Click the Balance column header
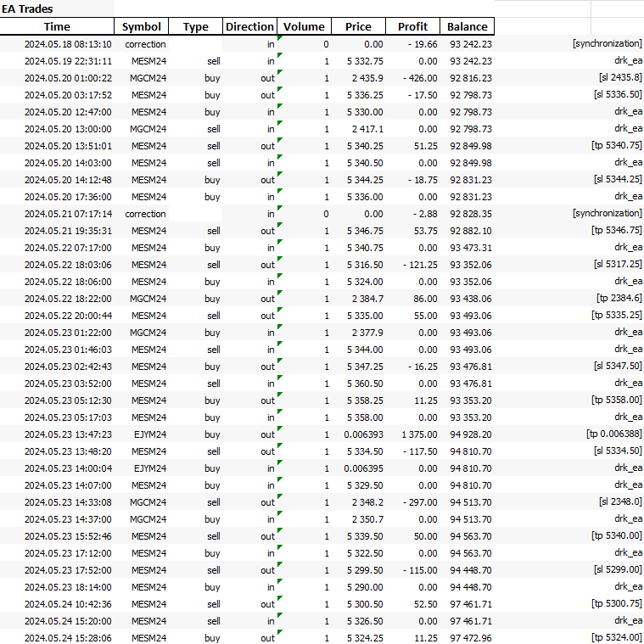 pyautogui.click(x=467, y=26)
